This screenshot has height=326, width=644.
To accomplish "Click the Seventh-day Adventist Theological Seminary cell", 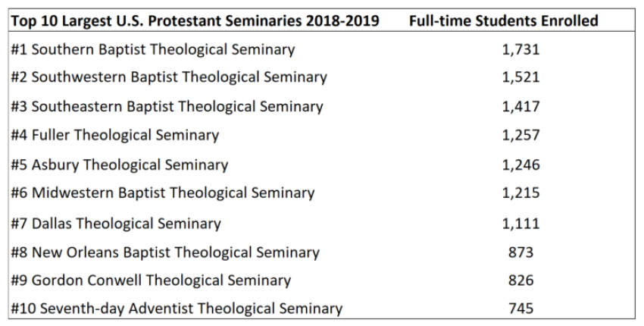I will 177,309.
